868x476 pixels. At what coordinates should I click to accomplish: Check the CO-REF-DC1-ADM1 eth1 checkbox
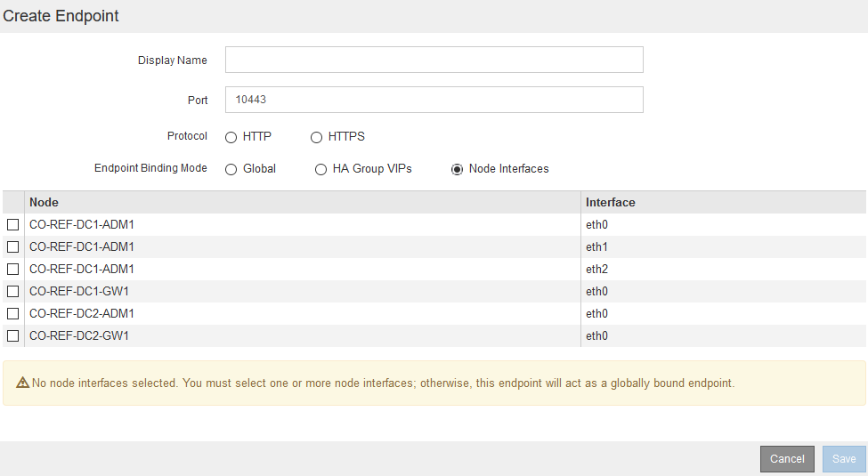tap(13, 247)
